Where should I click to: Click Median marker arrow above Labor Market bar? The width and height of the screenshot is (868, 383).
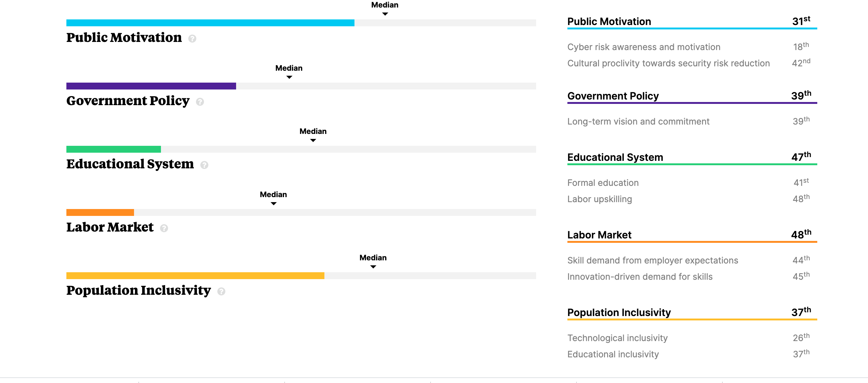274,204
